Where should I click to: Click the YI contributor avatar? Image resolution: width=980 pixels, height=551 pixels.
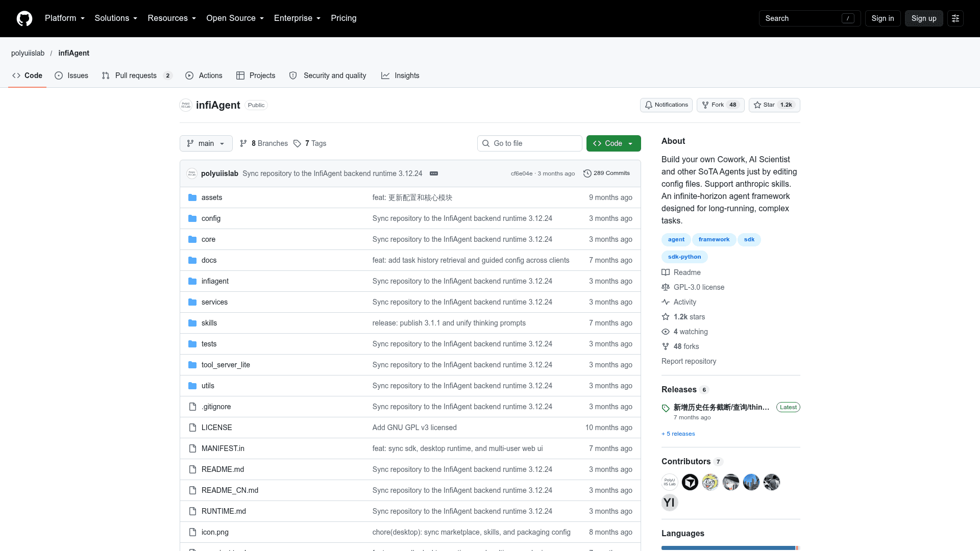tap(670, 503)
